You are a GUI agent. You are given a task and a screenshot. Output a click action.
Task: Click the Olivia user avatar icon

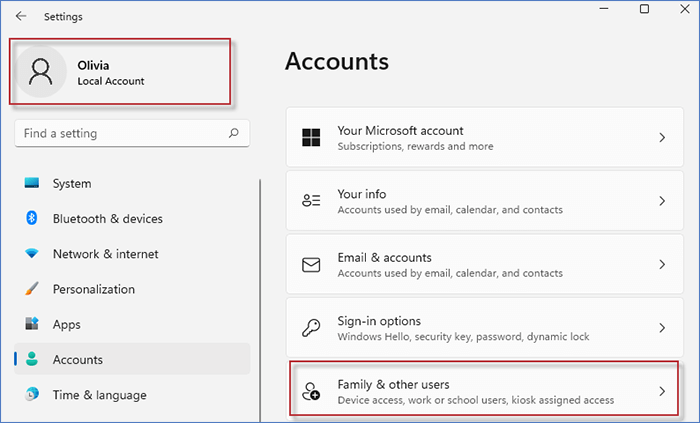tap(42, 73)
